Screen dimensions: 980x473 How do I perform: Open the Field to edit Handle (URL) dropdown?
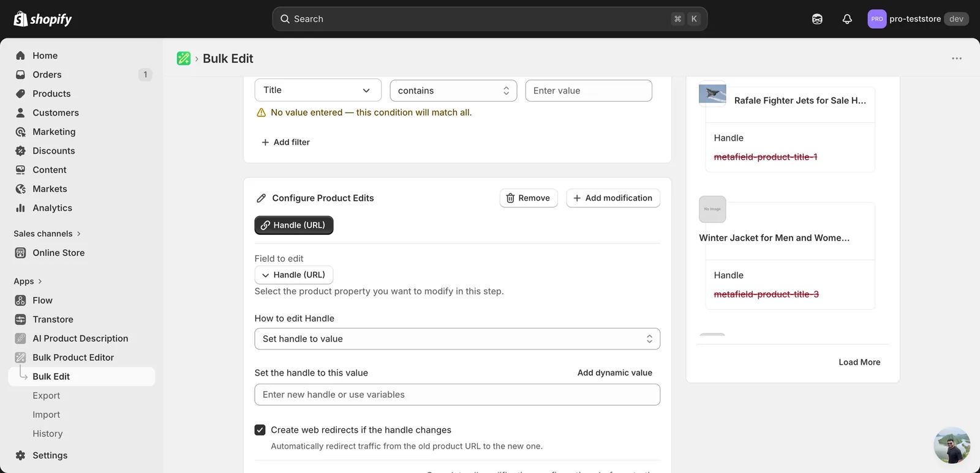(x=294, y=275)
